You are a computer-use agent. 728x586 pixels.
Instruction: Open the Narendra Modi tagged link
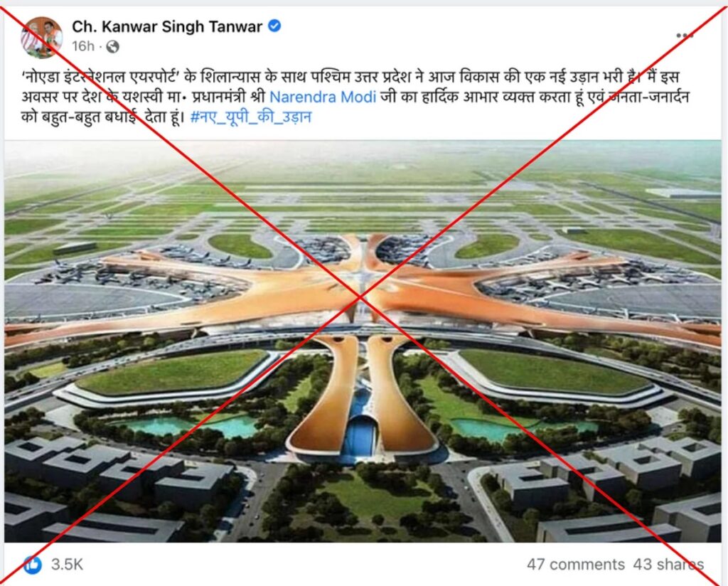tap(323, 97)
